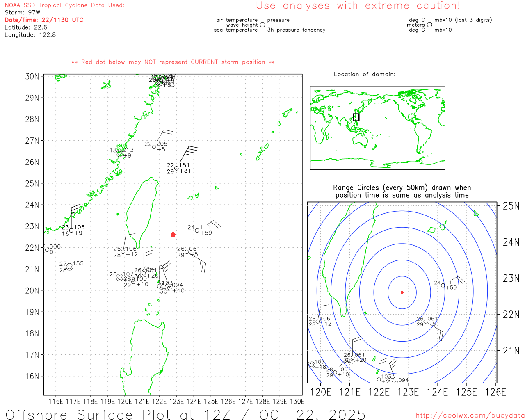
Task: Click the 25N label on range circles map
Action: 511,206
